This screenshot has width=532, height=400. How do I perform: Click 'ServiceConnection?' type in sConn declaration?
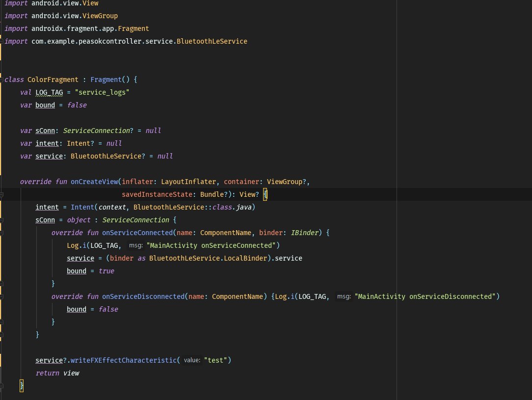pos(98,131)
